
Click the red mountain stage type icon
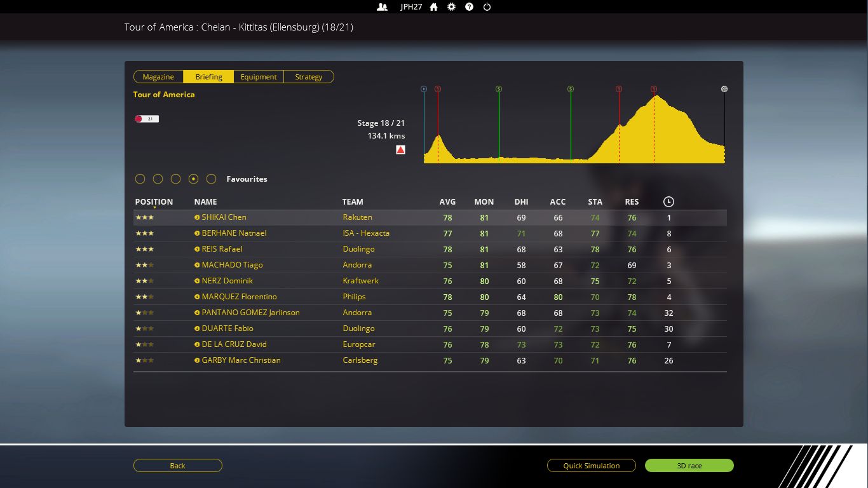tap(400, 150)
